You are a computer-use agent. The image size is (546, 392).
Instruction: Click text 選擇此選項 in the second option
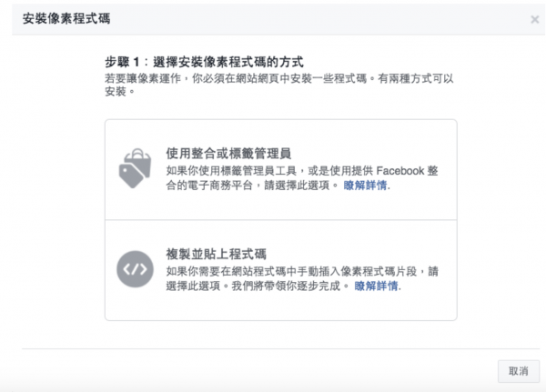[x=193, y=286]
